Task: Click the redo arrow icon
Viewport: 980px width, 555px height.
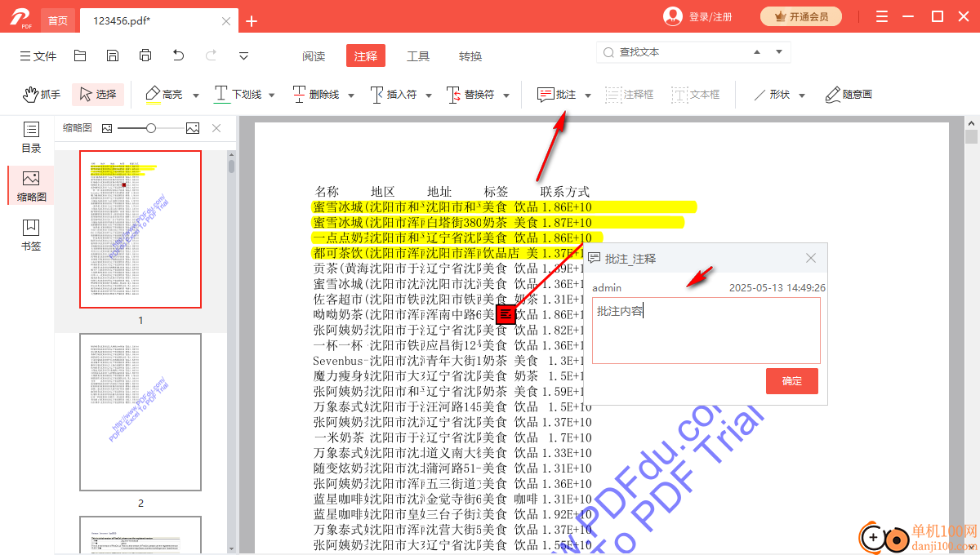Action: [211, 55]
